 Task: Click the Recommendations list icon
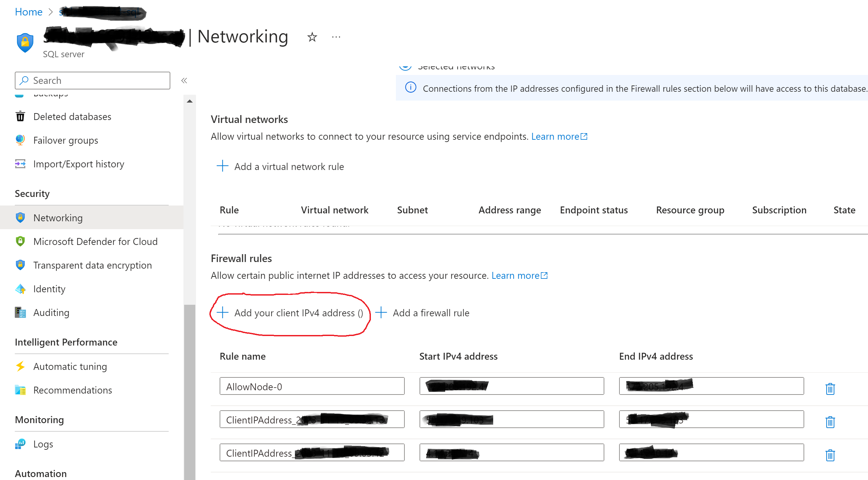click(x=20, y=390)
